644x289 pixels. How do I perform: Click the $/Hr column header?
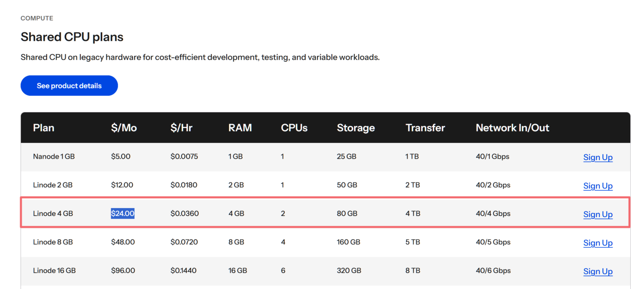(x=182, y=128)
